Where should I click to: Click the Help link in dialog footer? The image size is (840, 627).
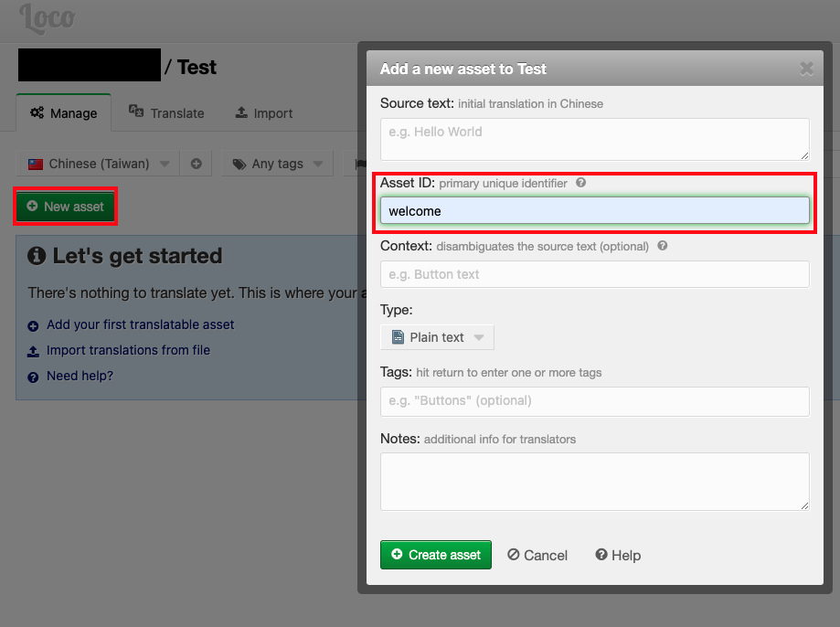(618, 555)
